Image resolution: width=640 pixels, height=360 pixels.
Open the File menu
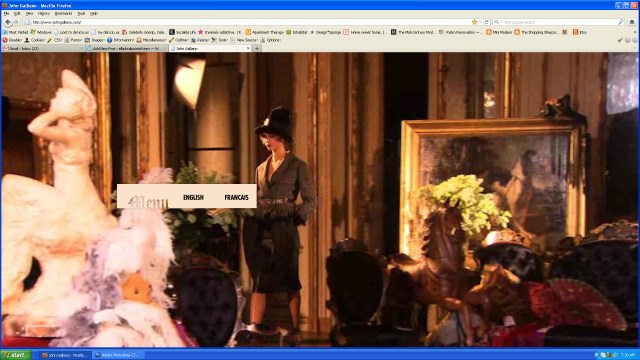click(x=6, y=13)
